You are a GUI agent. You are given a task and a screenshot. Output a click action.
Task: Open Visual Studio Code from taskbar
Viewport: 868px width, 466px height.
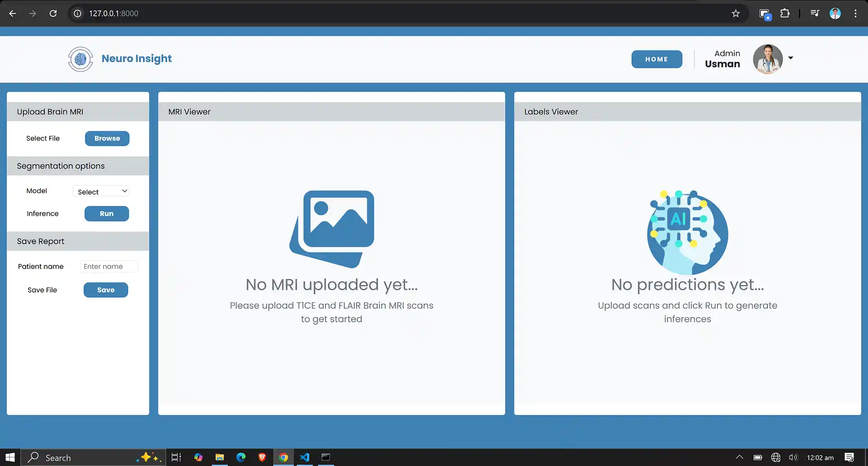305,457
